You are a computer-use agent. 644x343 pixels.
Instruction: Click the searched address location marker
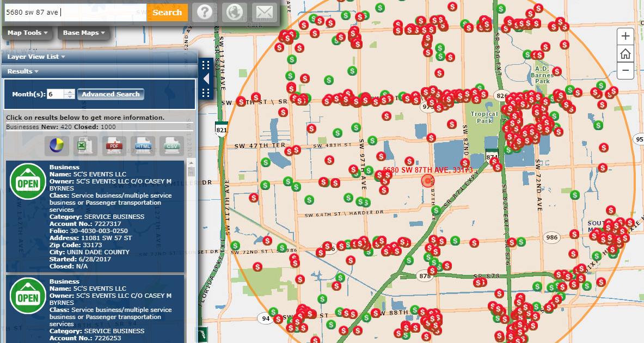428,181
